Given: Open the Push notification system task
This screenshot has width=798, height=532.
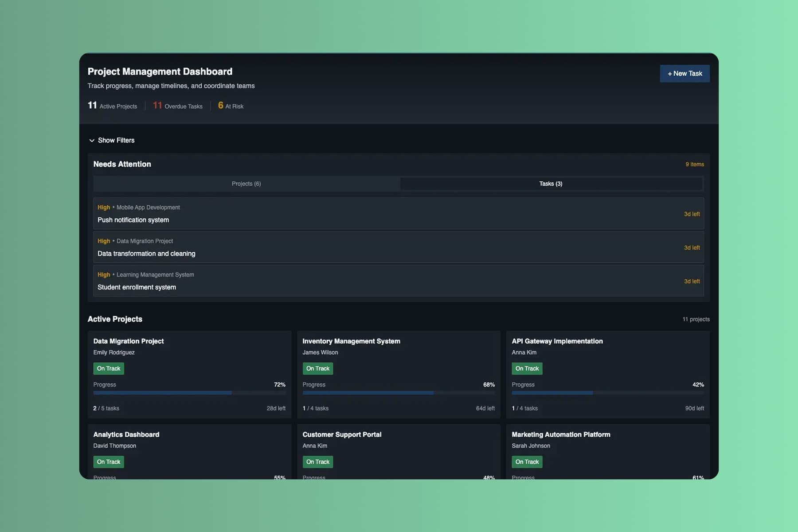Looking at the screenshot, I should click(399, 214).
